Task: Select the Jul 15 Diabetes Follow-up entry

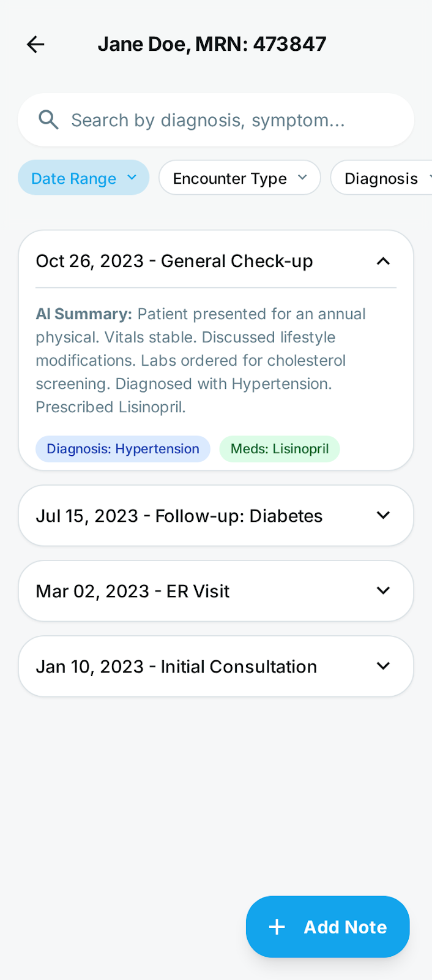Action: pos(215,515)
